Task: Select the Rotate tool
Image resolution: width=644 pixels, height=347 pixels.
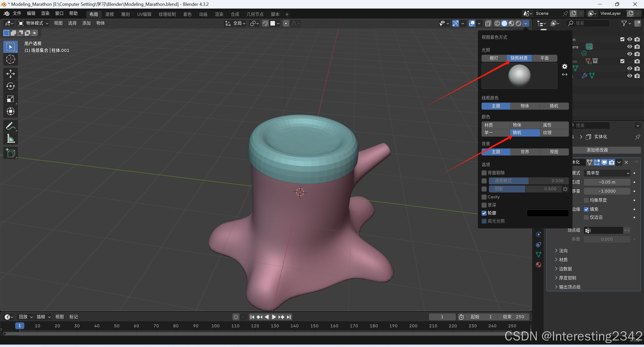Action: [10, 86]
